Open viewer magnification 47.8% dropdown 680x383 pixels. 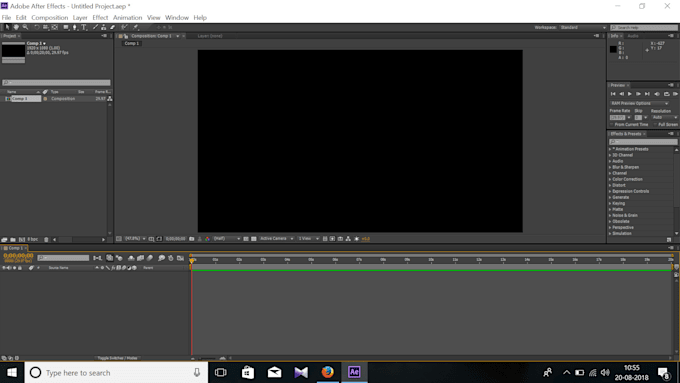[x=135, y=239]
